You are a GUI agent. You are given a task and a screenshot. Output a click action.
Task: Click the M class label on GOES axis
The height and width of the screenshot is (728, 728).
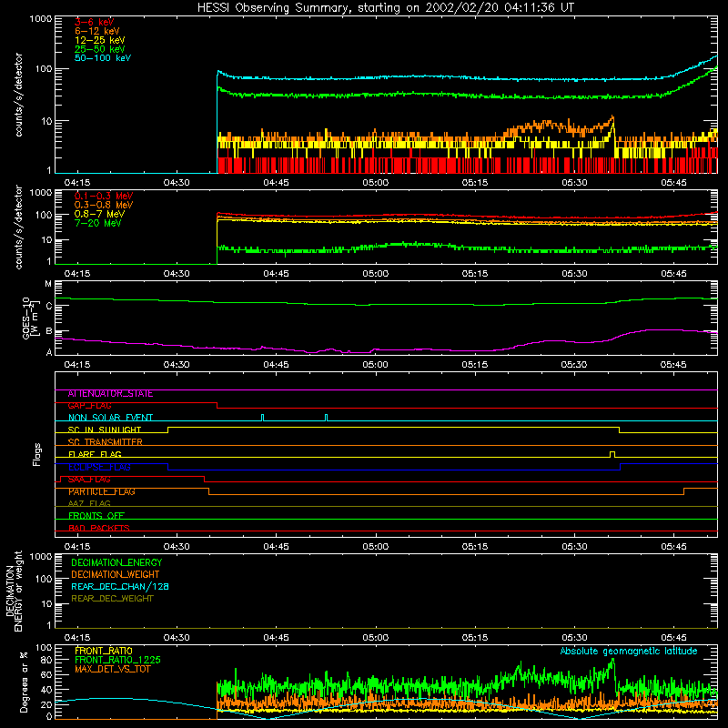[48, 284]
